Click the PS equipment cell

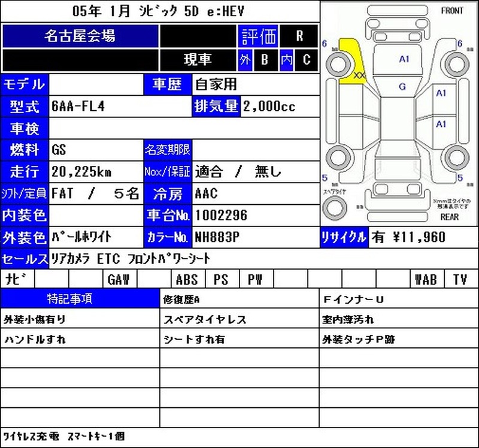click(222, 279)
